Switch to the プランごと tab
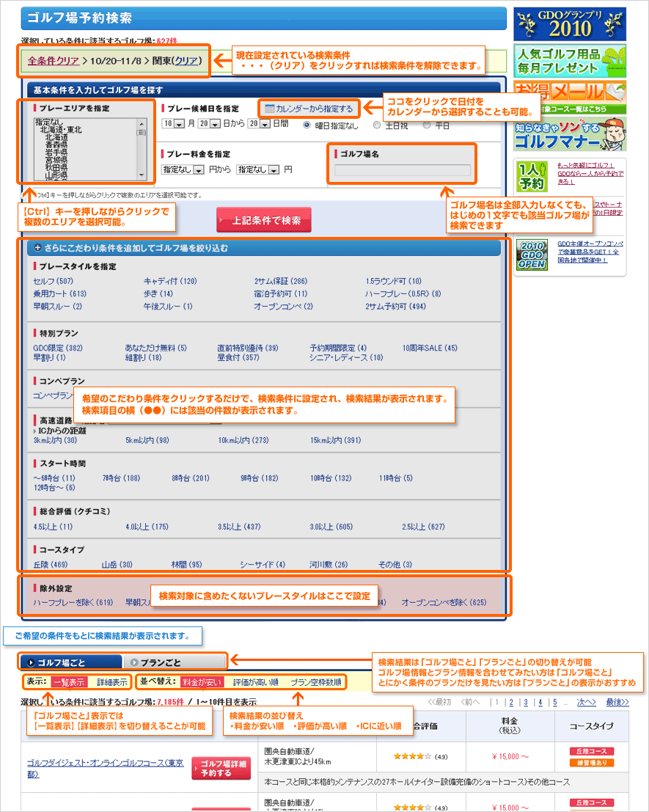Screen dimensions: 649x812 [173, 661]
